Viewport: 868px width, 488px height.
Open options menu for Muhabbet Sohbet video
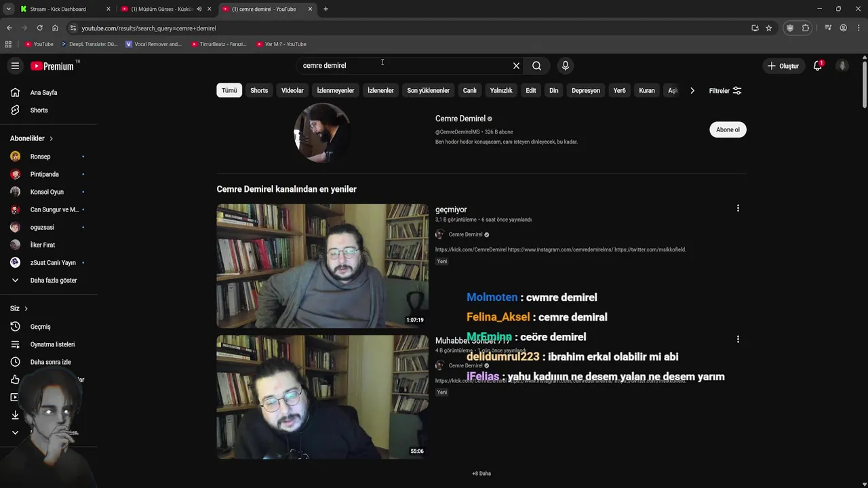tap(738, 339)
